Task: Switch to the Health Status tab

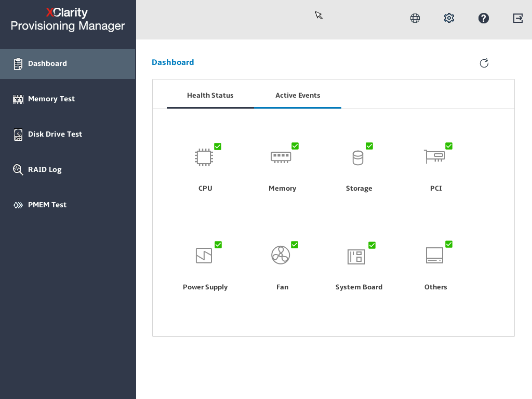Action: click(x=210, y=96)
